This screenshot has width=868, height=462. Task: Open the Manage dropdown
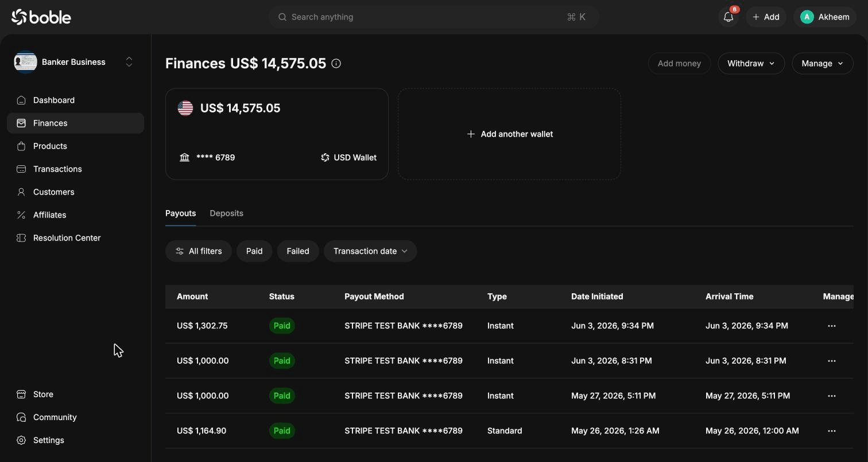pos(823,64)
